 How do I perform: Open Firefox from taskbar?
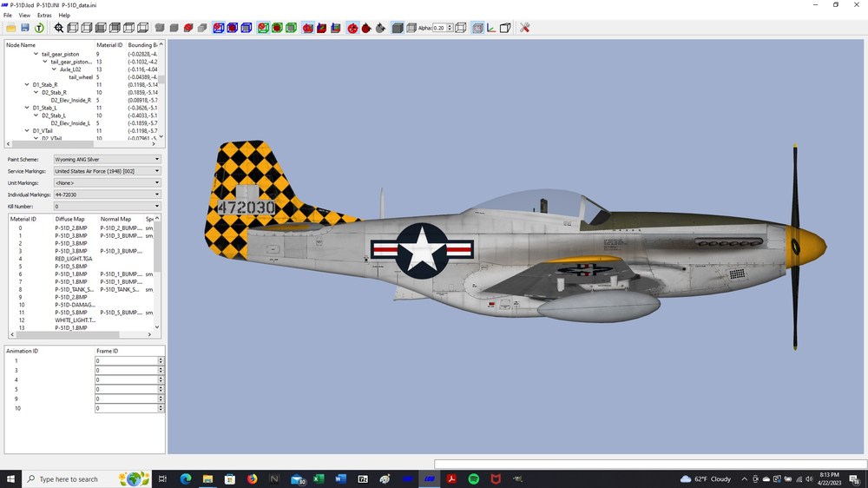click(x=253, y=479)
